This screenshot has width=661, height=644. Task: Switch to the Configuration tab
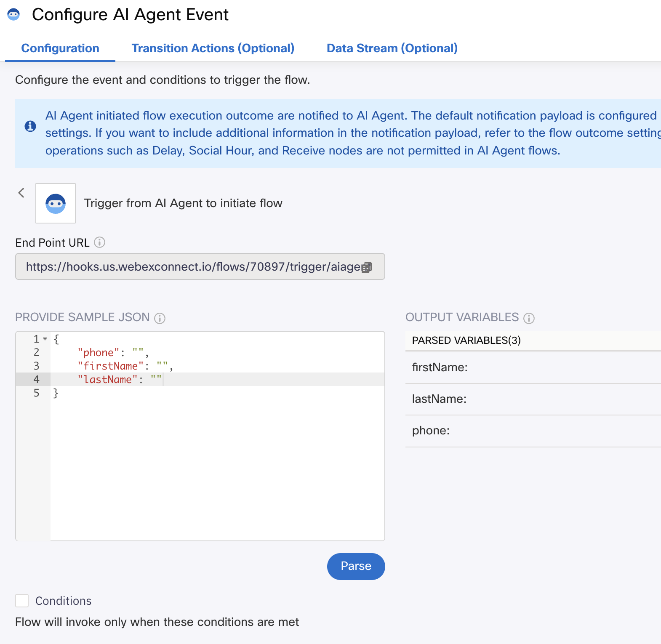coord(60,48)
